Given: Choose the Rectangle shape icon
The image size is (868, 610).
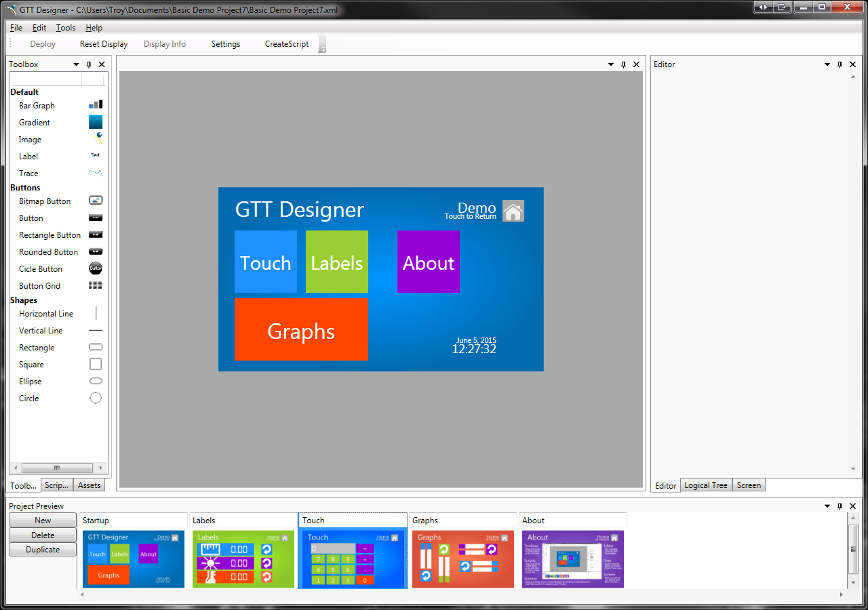Looking at the screenshot, I should 96,347.
